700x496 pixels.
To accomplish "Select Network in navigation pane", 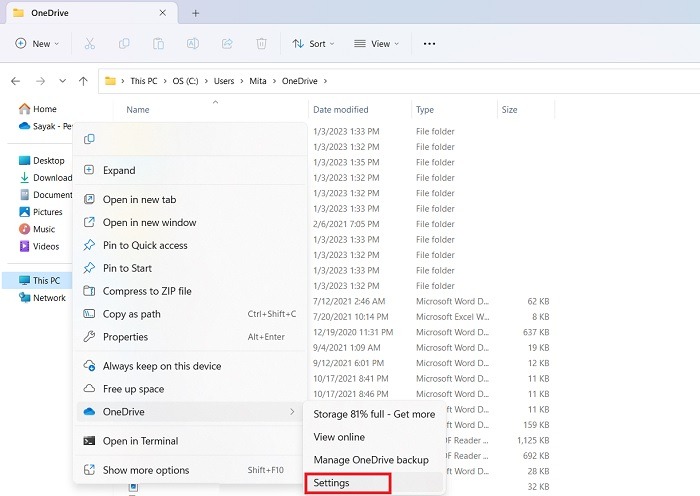I will click(42, 298).
